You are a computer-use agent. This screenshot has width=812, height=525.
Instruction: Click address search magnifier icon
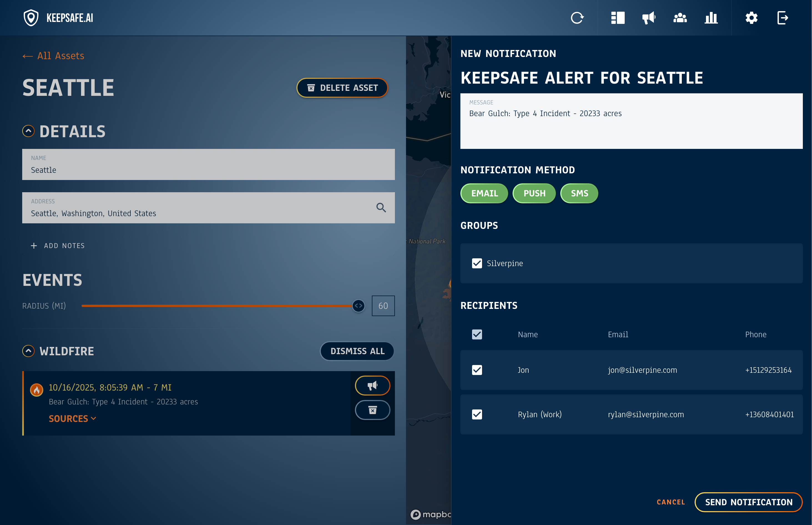[381, 207]
